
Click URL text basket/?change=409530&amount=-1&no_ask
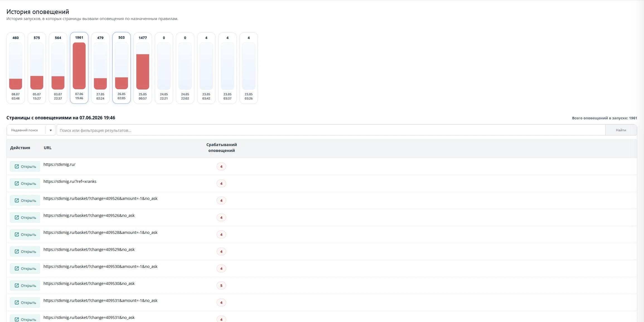tap(100, 267)
